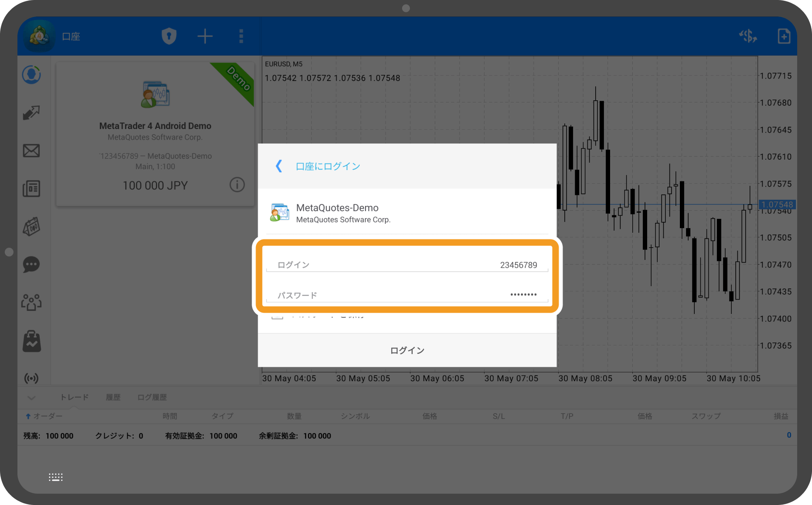Tap the account avatar on Demo card
This screenshot has height=505, width=812.
coord(155,94)
